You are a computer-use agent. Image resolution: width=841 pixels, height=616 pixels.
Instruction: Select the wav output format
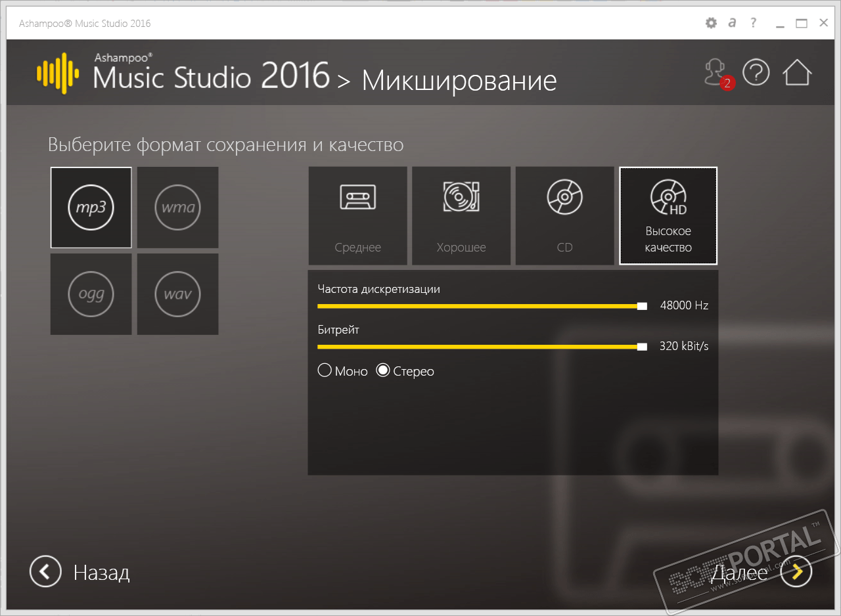click(x=178, y=294)
